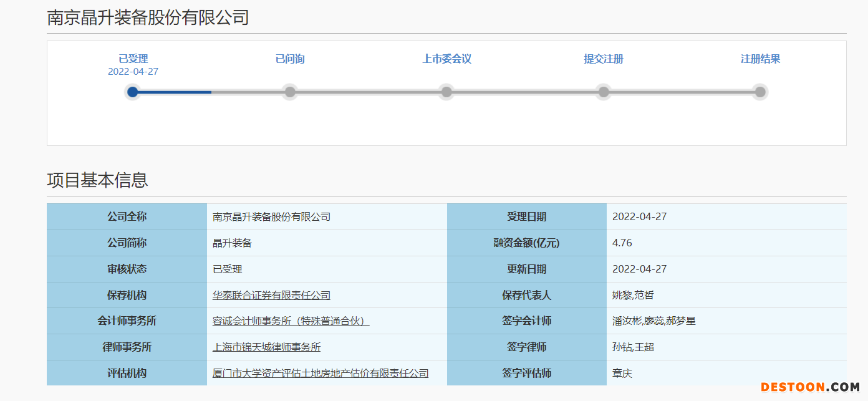Open the 华泰联合证券有限责任公司 link
This screenshot has height=401, width=868.
tap(271, 296)
